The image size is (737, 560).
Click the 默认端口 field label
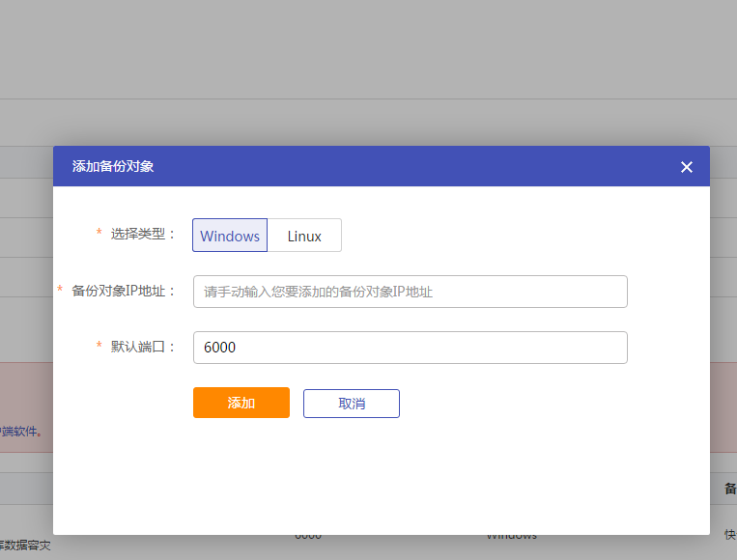click(143, 347)
